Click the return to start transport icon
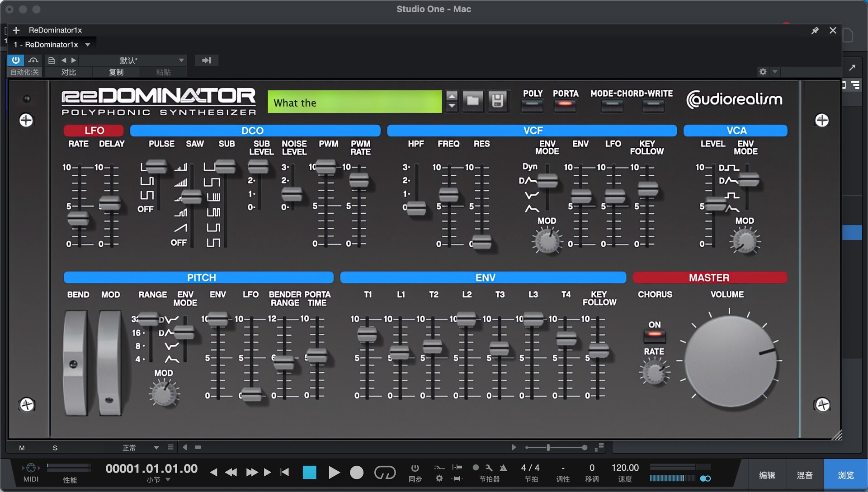This screenshot has height=492, width=868. 285,473
